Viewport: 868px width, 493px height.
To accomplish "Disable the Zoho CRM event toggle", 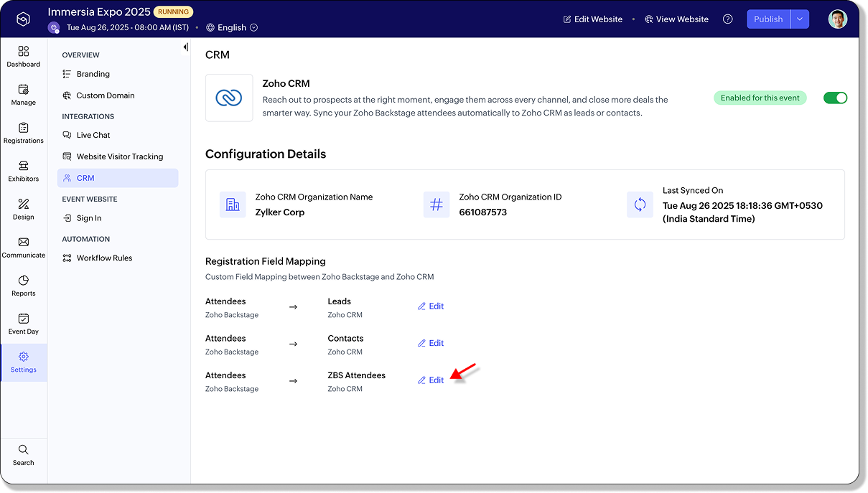I will pos(835,98).
